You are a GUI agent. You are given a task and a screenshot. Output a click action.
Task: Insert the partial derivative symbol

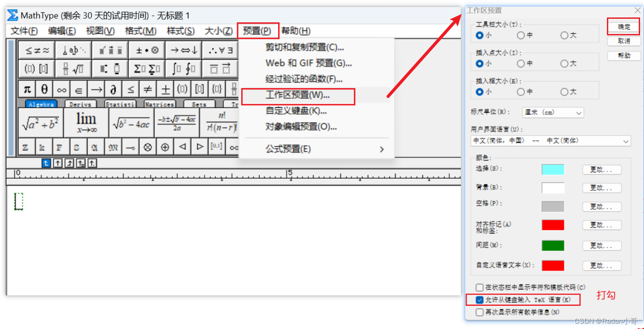(113, 89)
